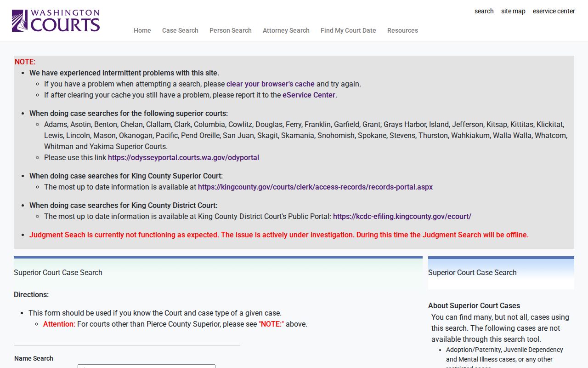
Task: Open the eService Center report link
Action: (309, 95)
